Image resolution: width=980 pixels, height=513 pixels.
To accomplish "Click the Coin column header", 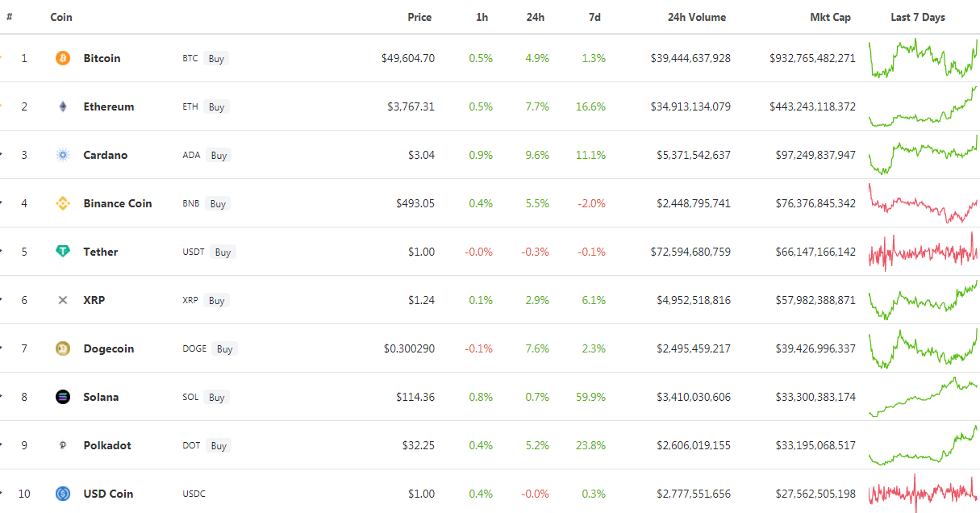I will coord(61,17).
